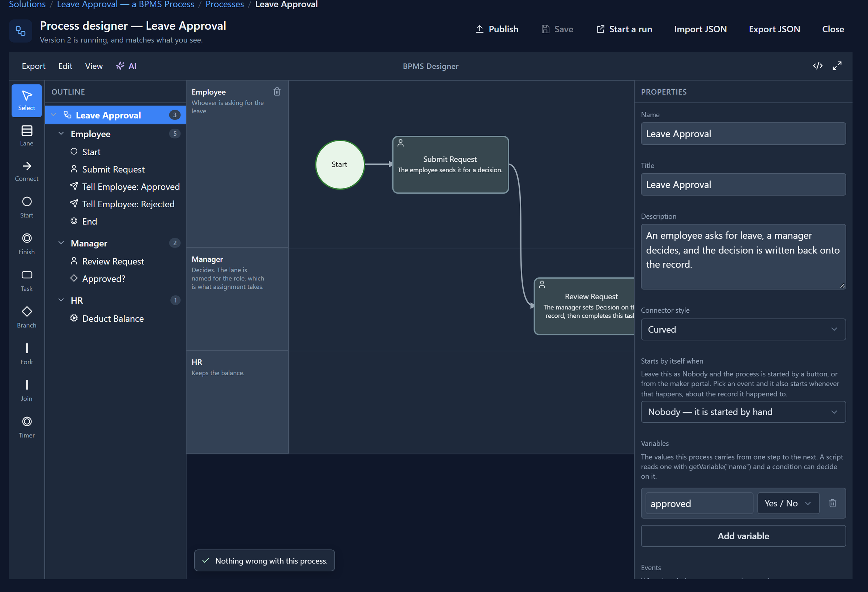
Task: Open the code view icon
Action: coord(818,66)
